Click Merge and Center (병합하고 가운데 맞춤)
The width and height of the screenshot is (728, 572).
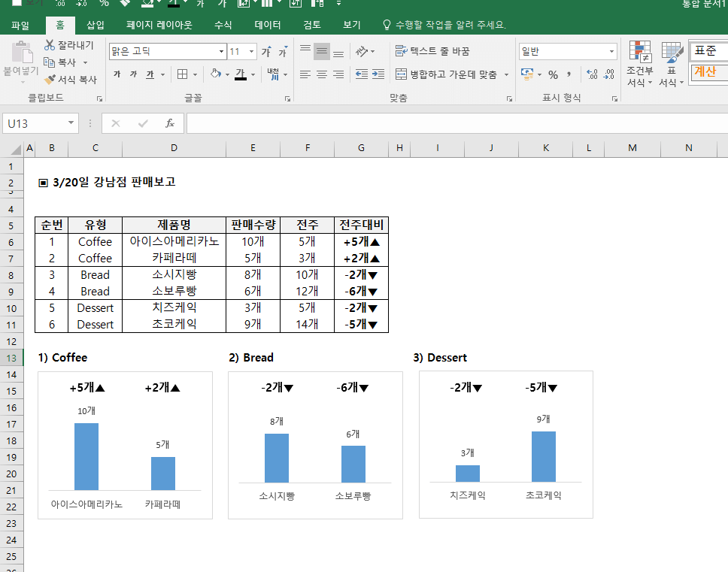pos(446,74)
